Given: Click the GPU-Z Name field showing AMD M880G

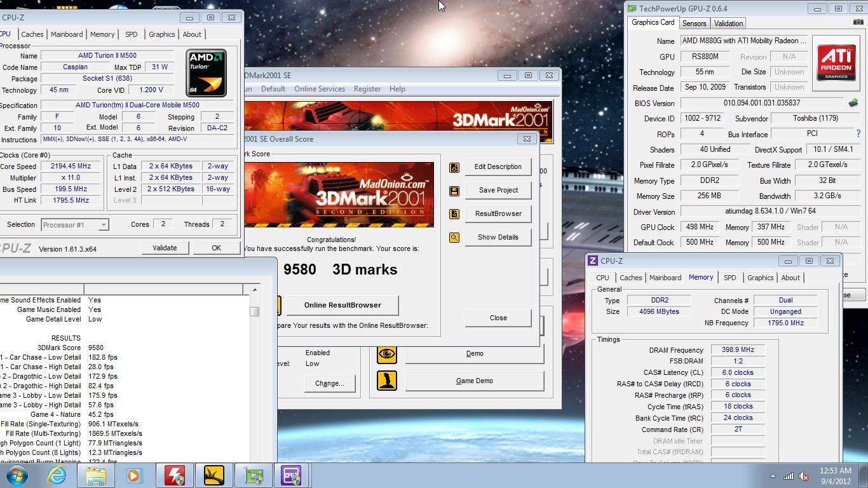Looking at the screenshot, I should click(745, 41).
